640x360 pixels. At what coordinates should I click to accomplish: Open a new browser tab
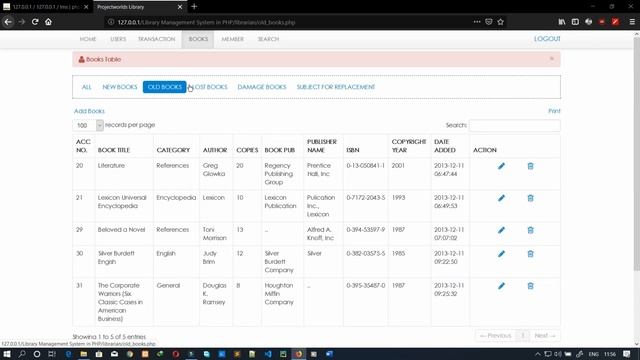[x=194, y=7]
